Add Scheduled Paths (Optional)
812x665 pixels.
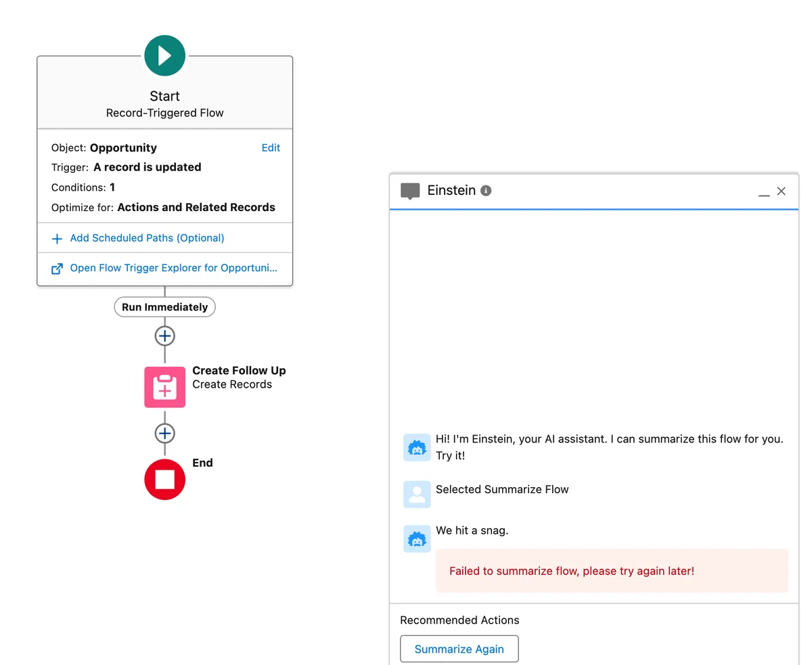147,238
